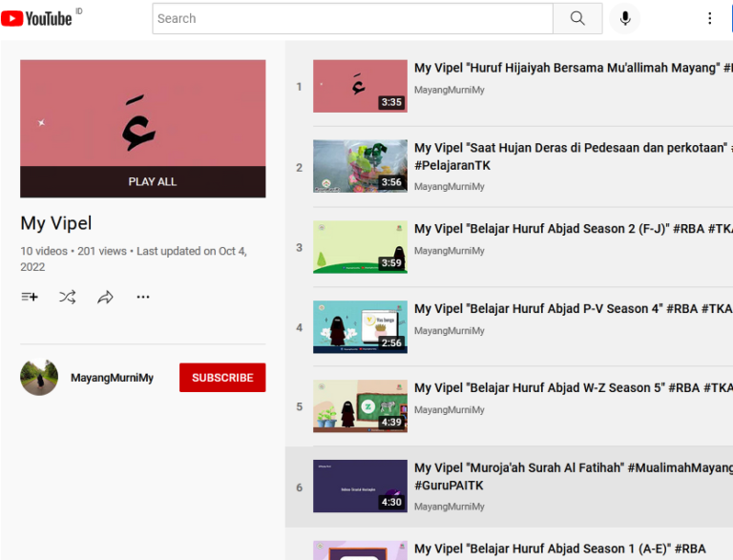Click the YouTube logo to go home
Screen dimensions: 733x560
(x=38, y=18)
